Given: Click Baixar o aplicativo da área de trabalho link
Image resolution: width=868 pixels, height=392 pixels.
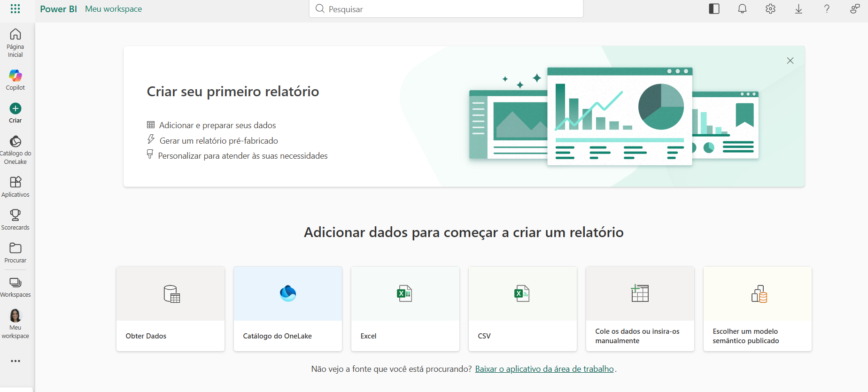Looking at the screenshot, I should pos(544,369).
